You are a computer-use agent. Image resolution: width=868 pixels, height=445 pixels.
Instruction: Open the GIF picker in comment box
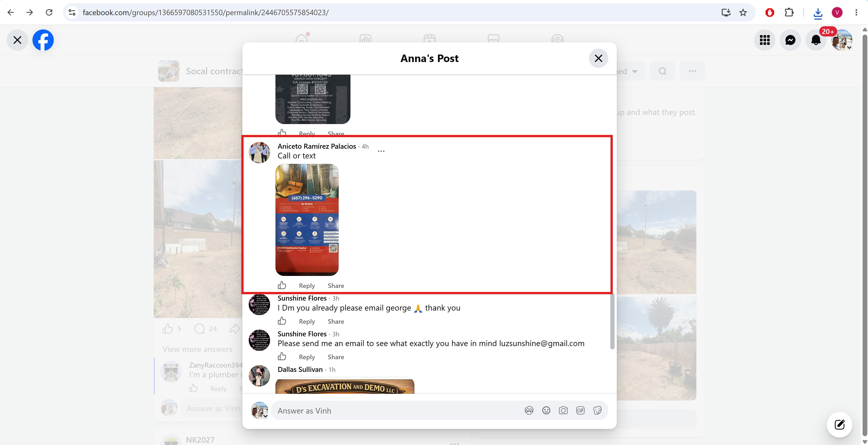580,410
